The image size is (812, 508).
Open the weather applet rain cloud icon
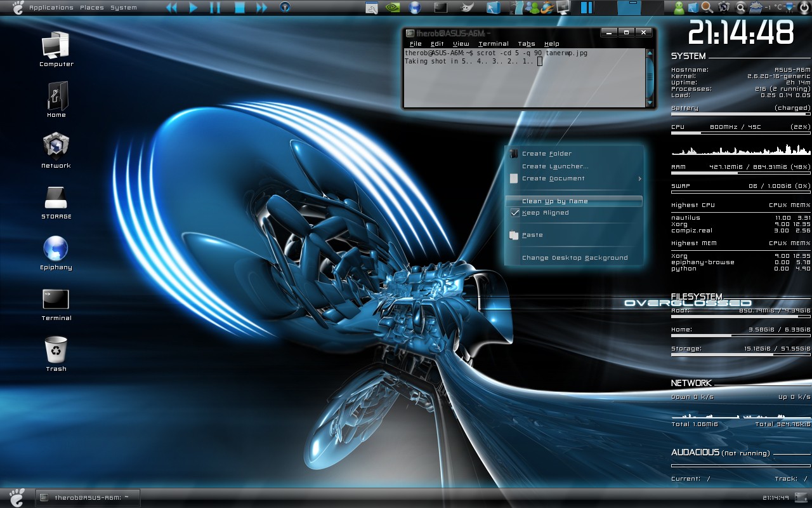click(x=756, y=8)
